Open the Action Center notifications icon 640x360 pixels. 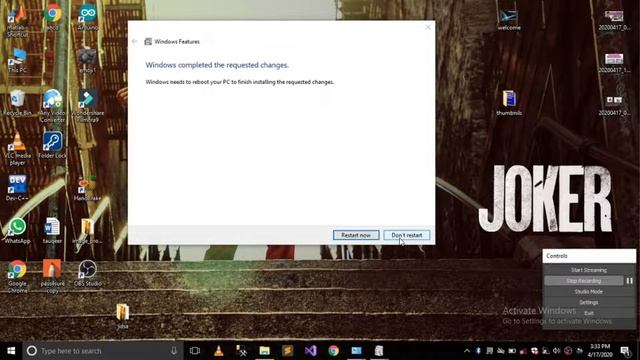(x=625, y=351)
